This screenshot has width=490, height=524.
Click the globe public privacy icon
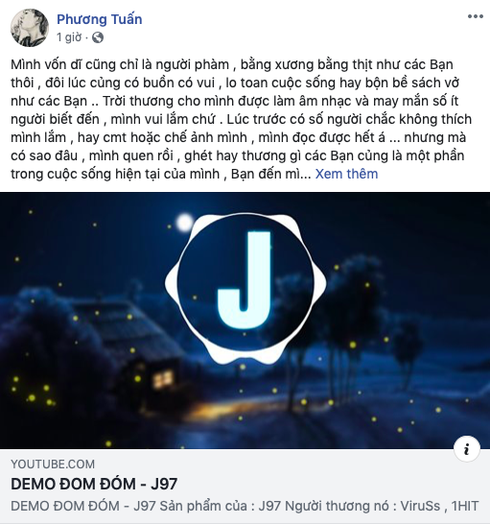(x=98, y=37)
